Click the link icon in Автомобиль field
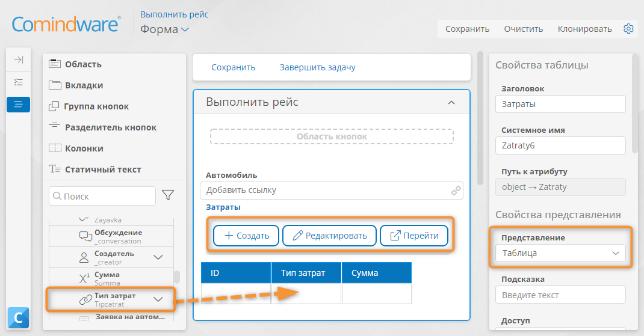This screenshot has height=336, width=644. pyautogui.click(x=456, y=191)
